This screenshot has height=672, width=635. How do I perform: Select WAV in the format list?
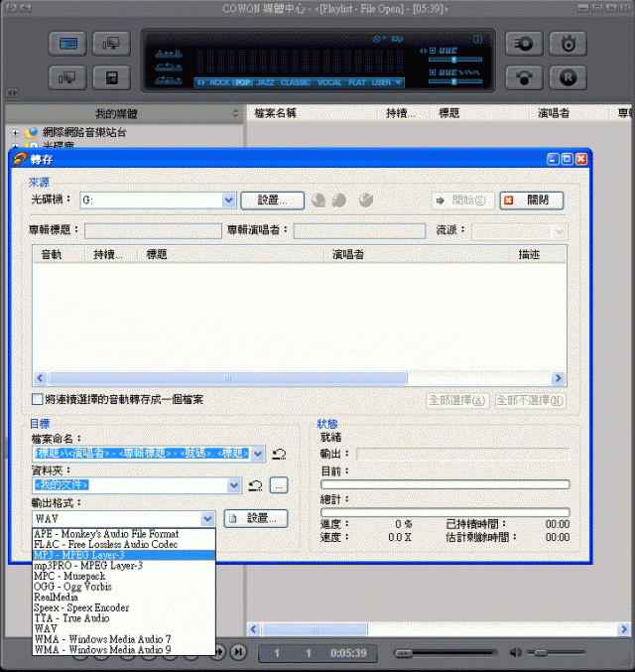(x=124, y=628)
